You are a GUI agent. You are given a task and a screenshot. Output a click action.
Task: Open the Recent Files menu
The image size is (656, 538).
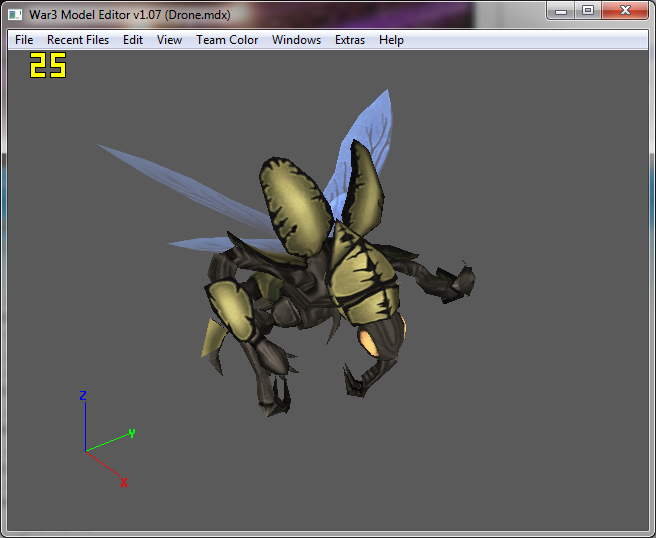click(78, 40)
